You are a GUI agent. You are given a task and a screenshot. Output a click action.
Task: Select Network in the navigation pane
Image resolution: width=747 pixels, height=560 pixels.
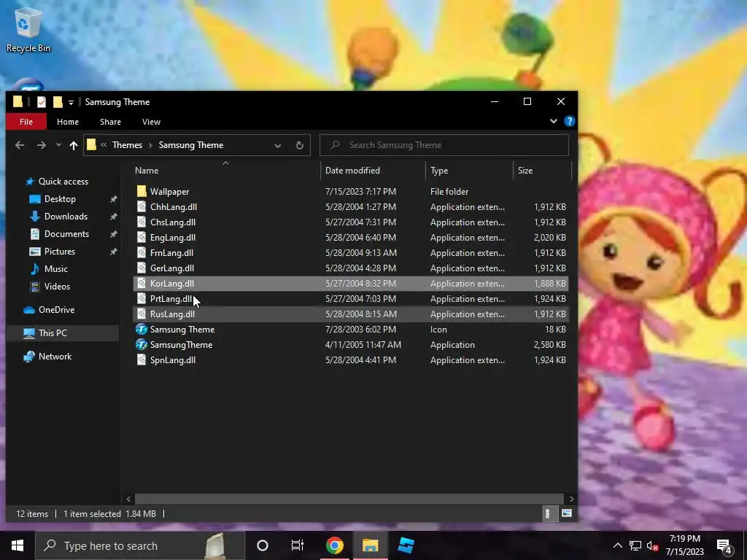click(55, 357)
